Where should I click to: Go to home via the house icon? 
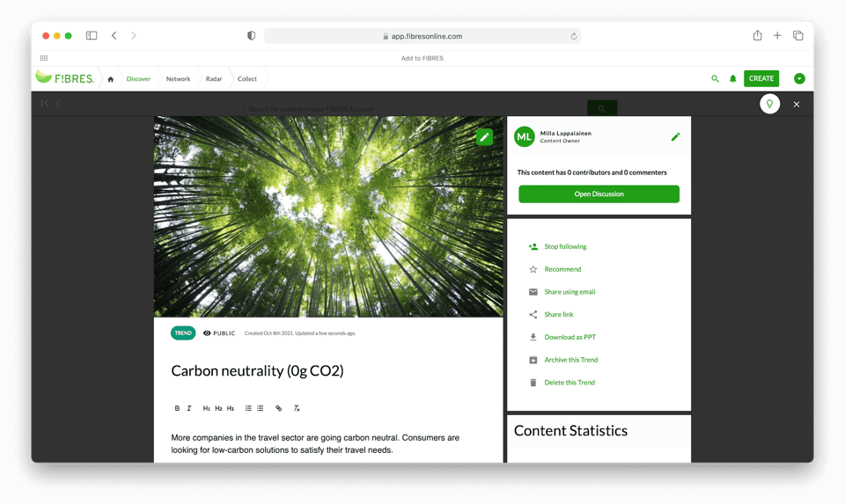110,79
